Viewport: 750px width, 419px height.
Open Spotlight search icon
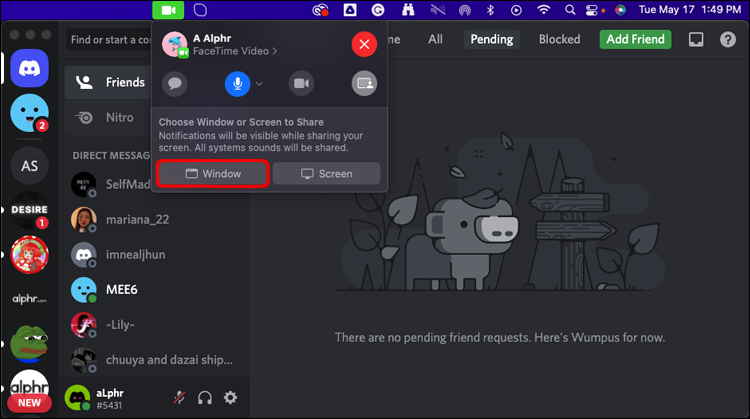coord(570,10)
